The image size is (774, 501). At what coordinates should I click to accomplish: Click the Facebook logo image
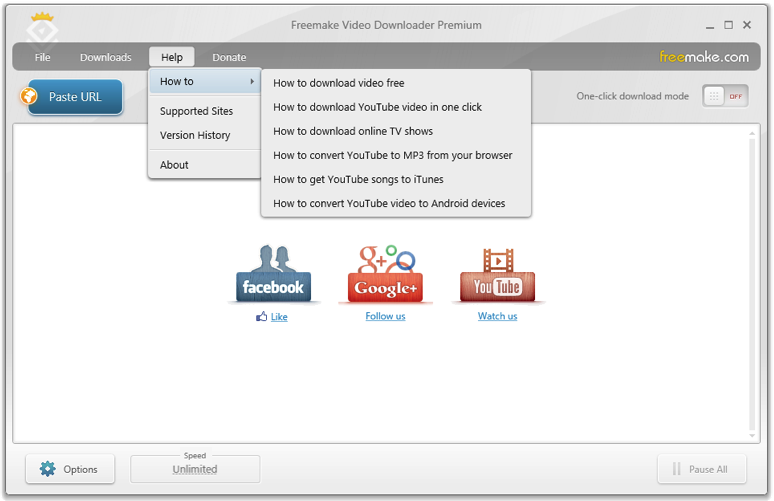click(x=273, y=273)
